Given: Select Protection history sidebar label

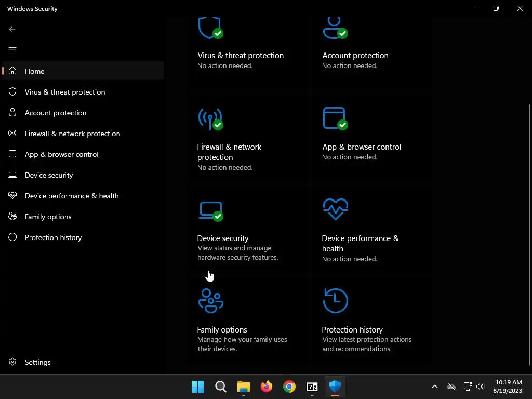Looking at the screenshot, I should (54, 237).
